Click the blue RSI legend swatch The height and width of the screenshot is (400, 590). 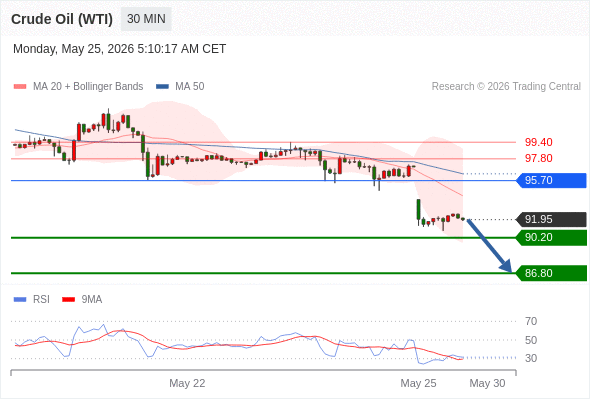tap(20, 300)
